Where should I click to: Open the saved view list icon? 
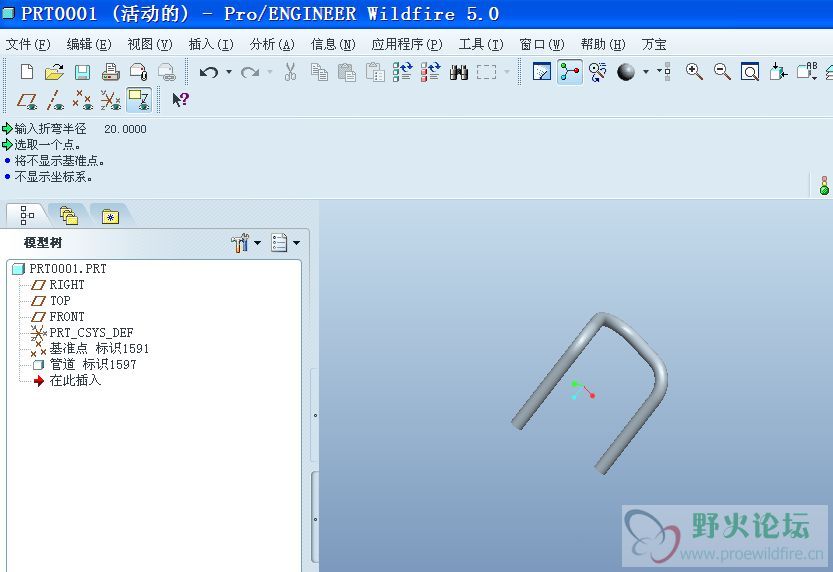tap(807, 72)
